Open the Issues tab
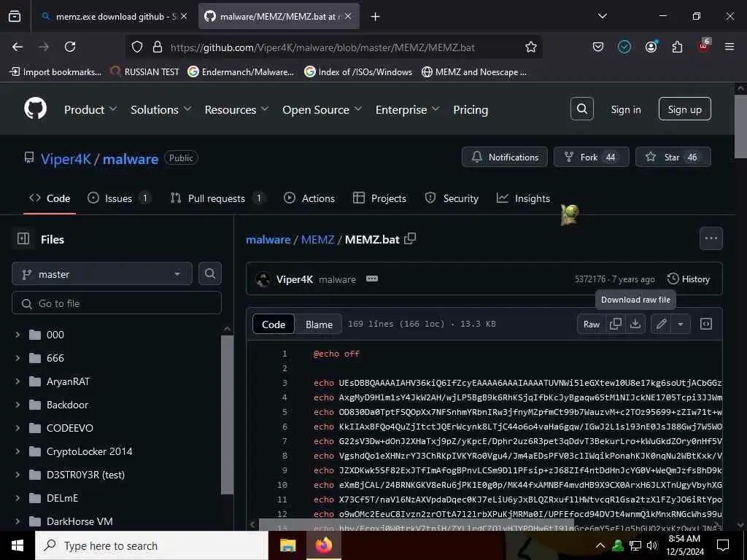This screenshot has height=560, width=747. (119, 198)
